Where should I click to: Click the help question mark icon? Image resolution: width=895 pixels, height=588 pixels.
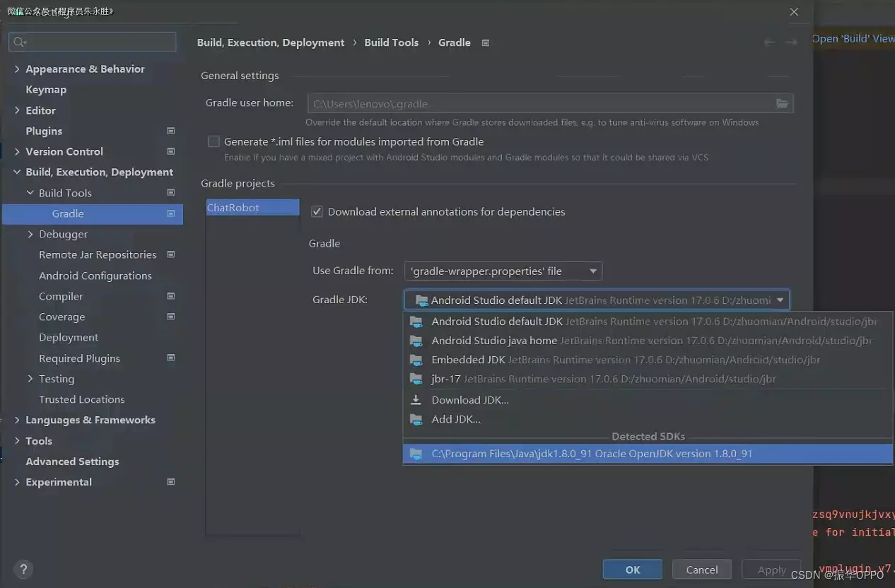click(23, 570)
